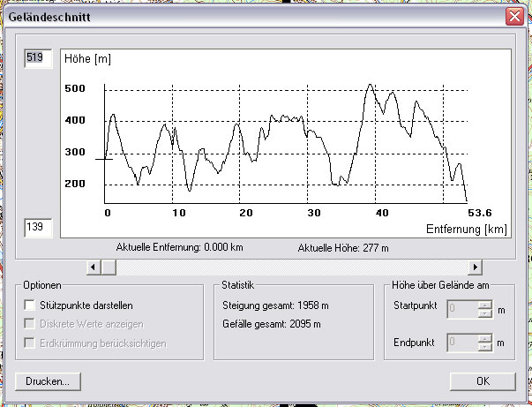The width and height of the screenshot is (532, 407).
Task: Increase Endpunkt height with up arrow
Action: [483, 337]
